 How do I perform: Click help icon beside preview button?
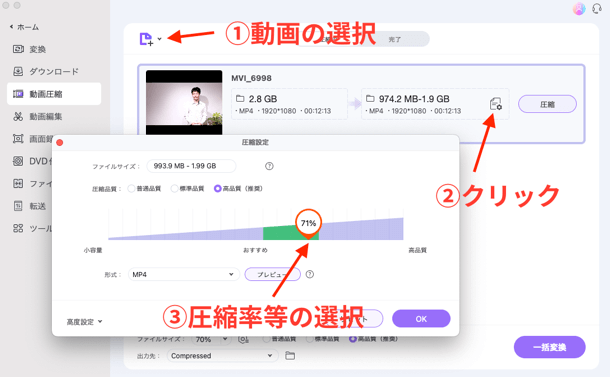pos(310,274)
